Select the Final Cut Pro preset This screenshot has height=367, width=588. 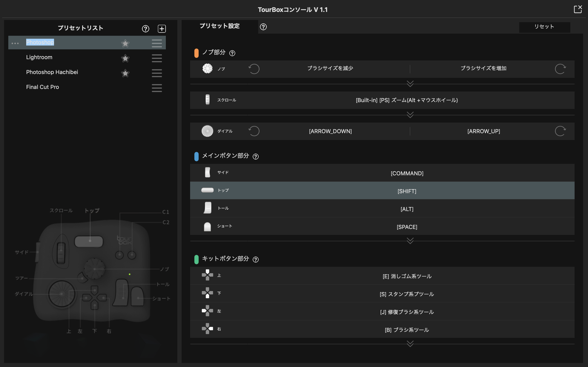coord(43,87)
